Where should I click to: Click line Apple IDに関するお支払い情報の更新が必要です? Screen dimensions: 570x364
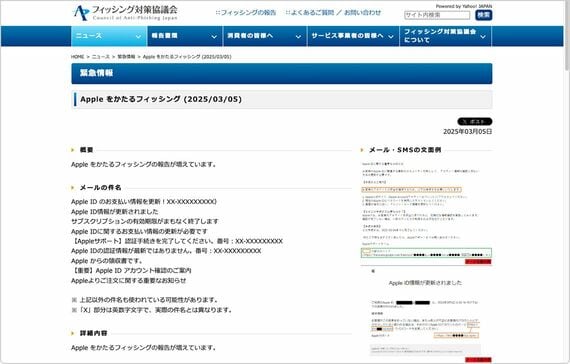coord(140,231)
